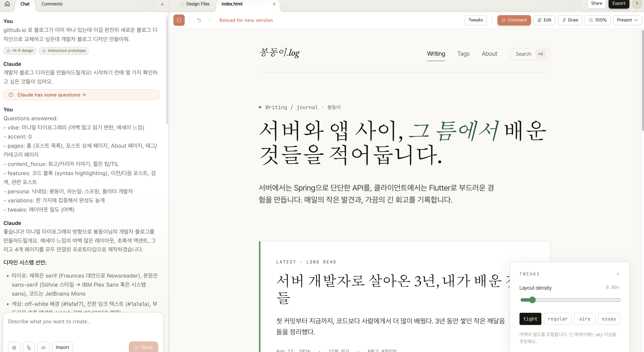This screenshot has height=352, width=644.
Task: Activate the Edit mode button
Action: point(544,20)
